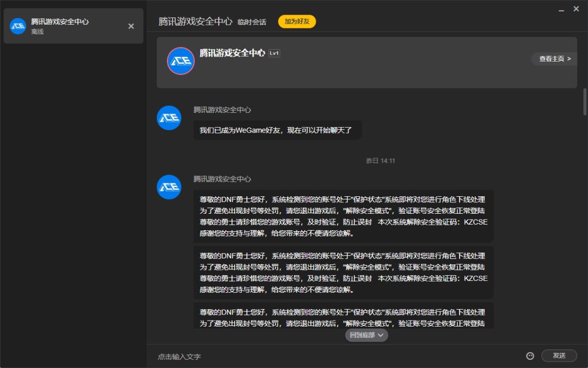Screen dimensions: 588x368
Task: Minimize the chat window
Action: 561,10
